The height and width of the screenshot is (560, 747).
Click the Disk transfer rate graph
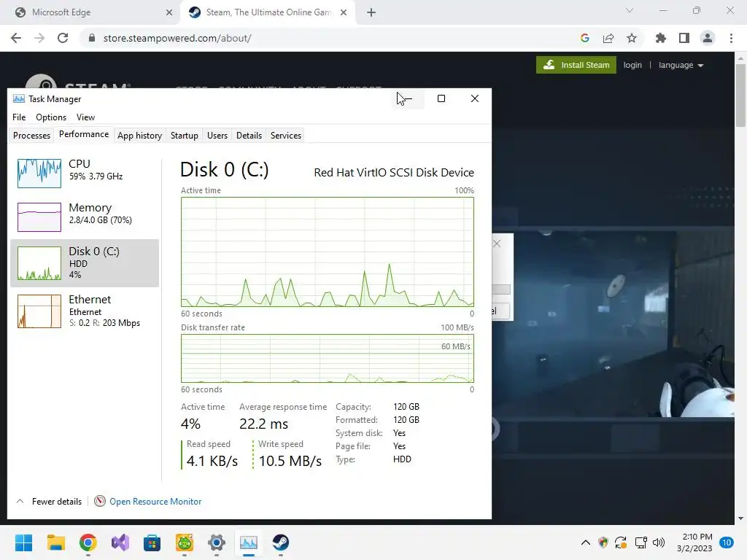point(328,358)
